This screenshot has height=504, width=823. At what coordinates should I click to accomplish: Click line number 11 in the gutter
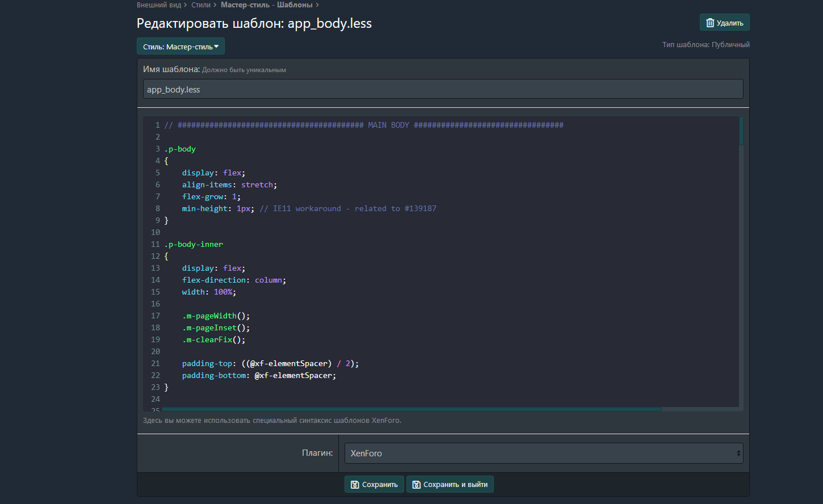(x=155, y=244)
